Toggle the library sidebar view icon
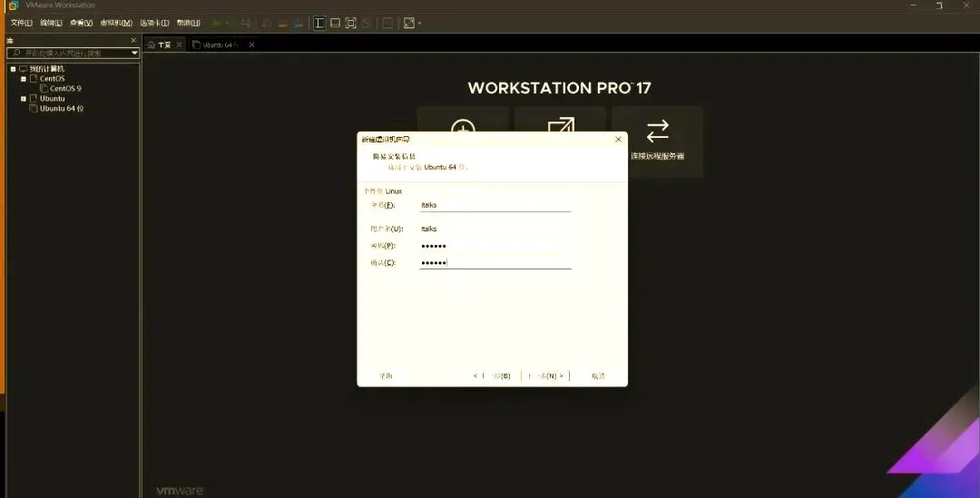This screenshot has height=498, width=980. [x=319, y=23]
